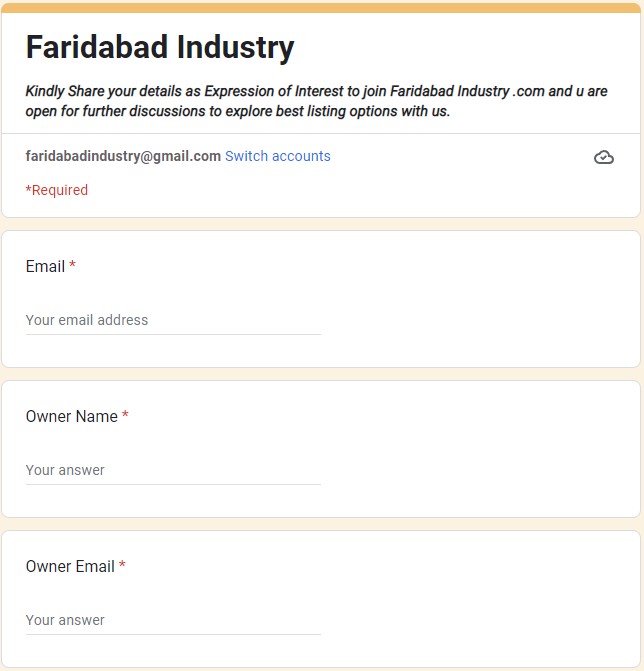
Task: Focus the 'Your email address' input field
Action: pos(173,320)
